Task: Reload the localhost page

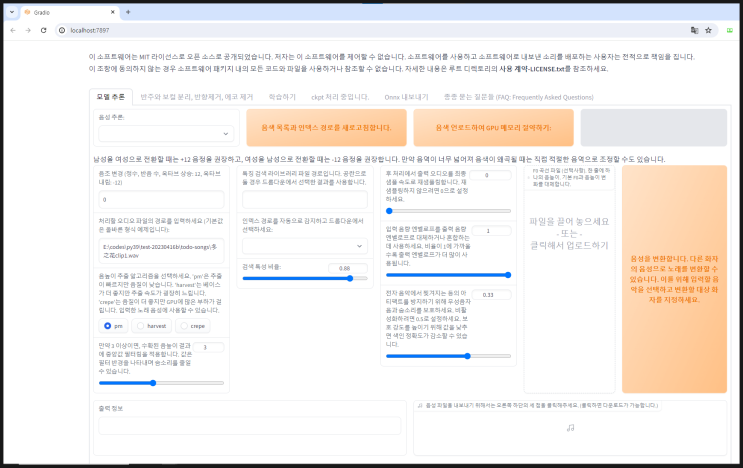Action: 44,30
